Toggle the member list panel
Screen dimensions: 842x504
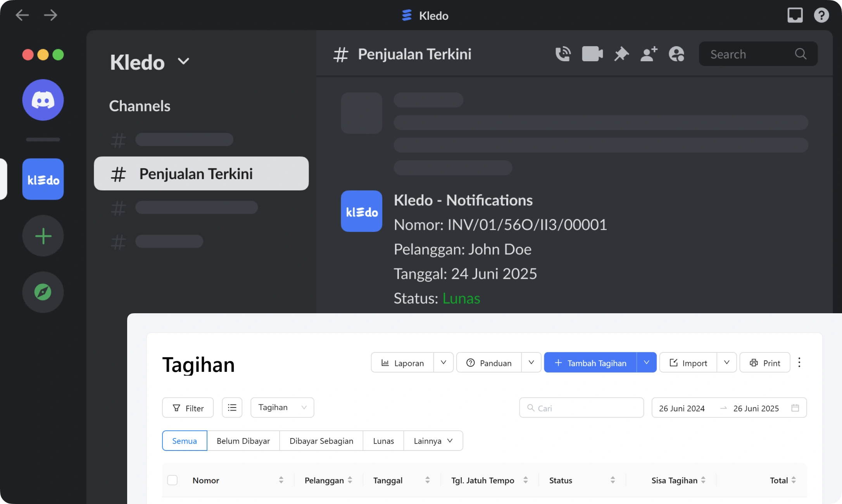click(676, 54)
